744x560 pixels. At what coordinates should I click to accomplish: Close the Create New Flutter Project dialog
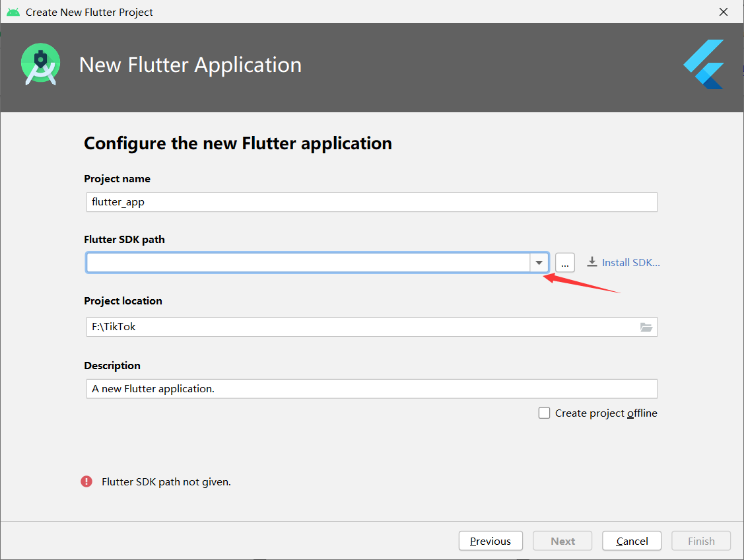coord(723,12)
